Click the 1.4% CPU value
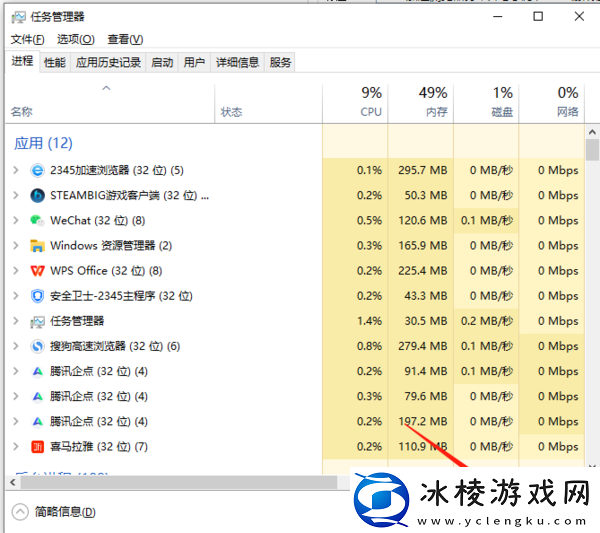 coord(369,321)
